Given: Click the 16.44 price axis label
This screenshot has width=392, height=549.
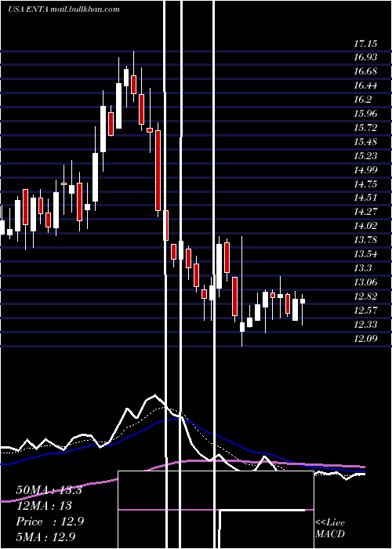Looking at the screenshot, I should click(x=365, y=85).
